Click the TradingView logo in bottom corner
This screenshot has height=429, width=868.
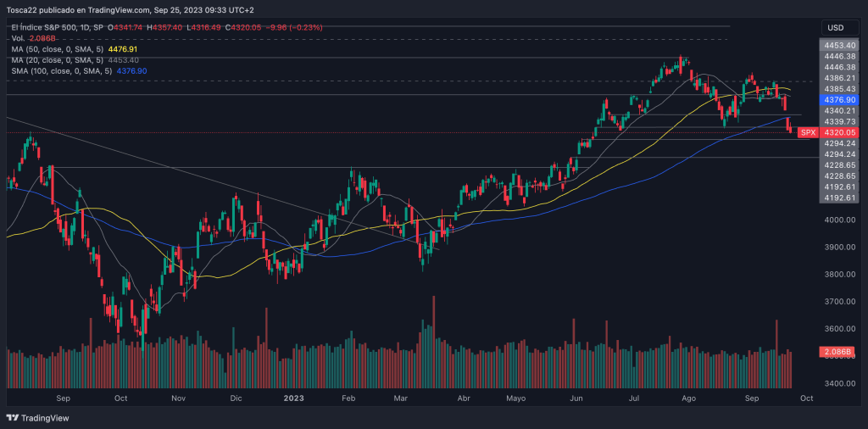[38, 418]
